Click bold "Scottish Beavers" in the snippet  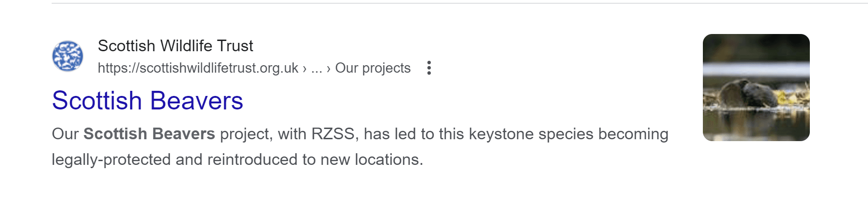click(x=149, y=134)
